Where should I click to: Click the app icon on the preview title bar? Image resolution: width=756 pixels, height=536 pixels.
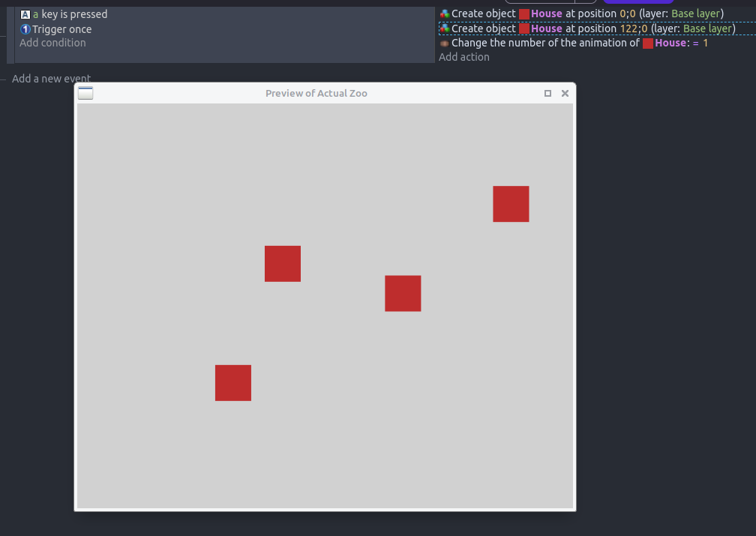pyautogui.click(x=85, y=92)
